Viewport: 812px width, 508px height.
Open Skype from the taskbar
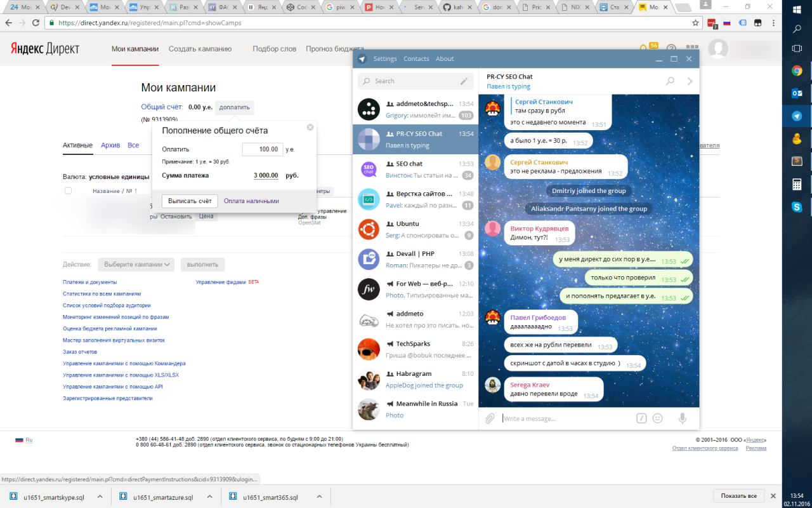(797, 207)
